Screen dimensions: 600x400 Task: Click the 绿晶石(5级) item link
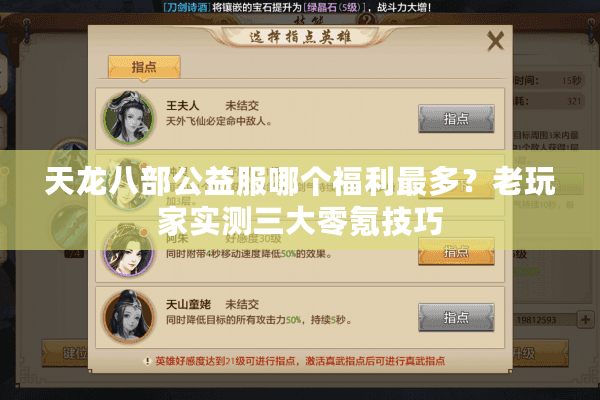point(334,7)
